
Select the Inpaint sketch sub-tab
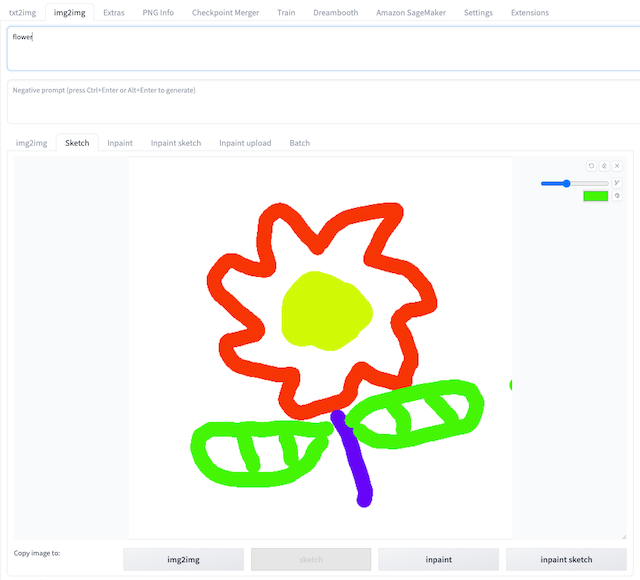coord(176,143)
